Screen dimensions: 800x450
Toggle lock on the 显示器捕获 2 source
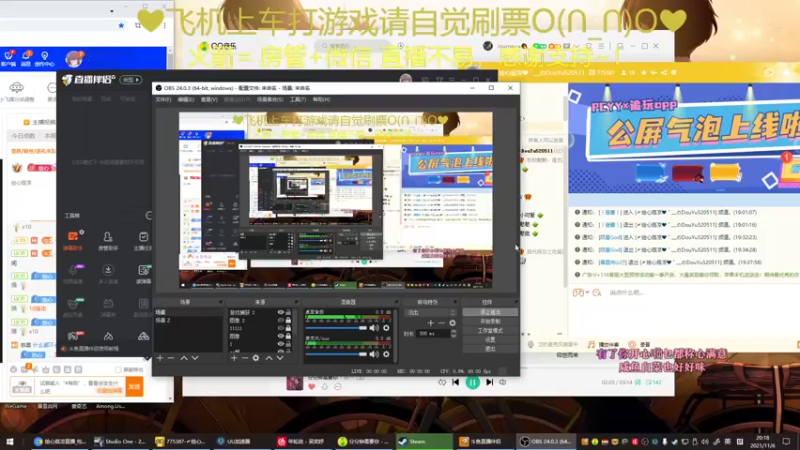(x=288, y=312)
